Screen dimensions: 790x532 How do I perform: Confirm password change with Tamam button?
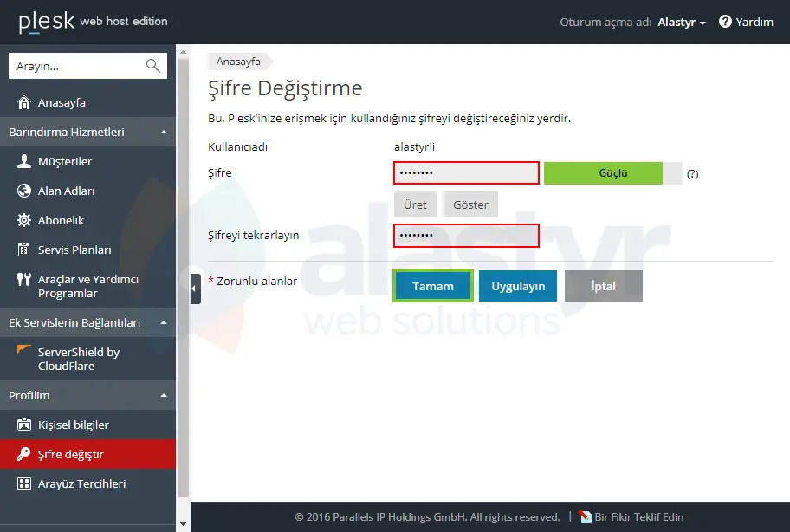click(x=432, y=285)
